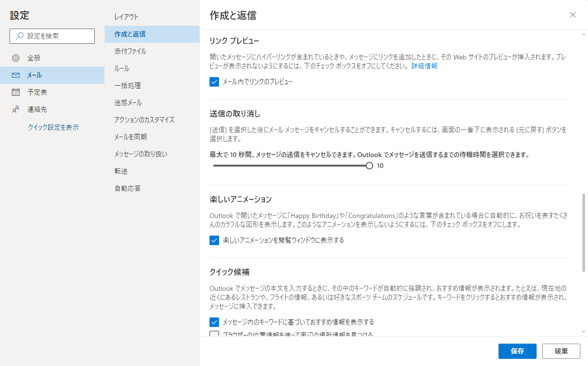Click the 保存 button
Screen dimensions: 588x366
pyautogui.click(x=517, y=351)
